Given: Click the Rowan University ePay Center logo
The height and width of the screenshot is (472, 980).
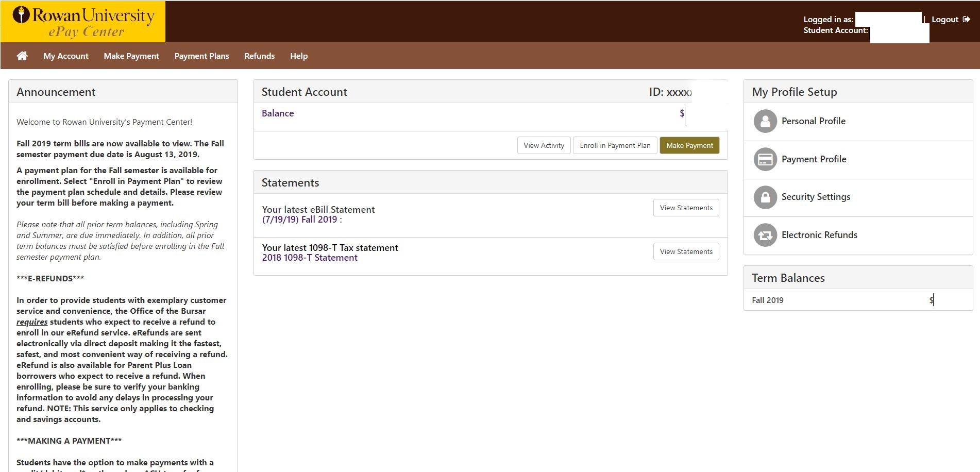Looking at the screenshot, I should [x=83, y=22].
